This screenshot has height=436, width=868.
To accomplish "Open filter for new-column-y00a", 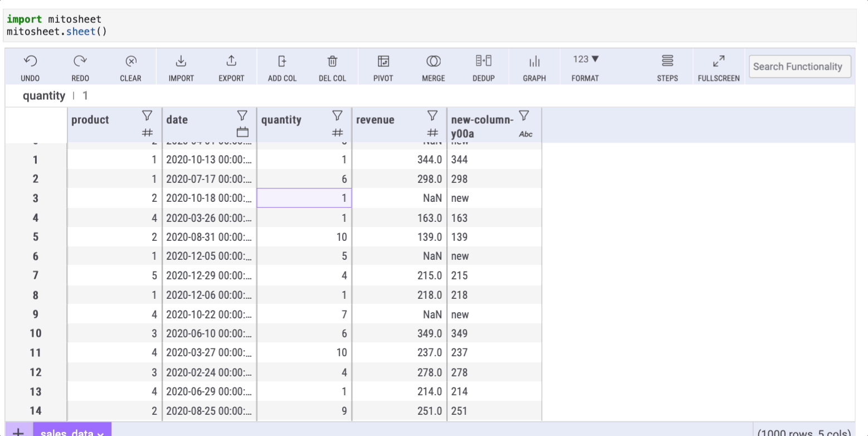I will pyautogui.click(x=524, y=115).
